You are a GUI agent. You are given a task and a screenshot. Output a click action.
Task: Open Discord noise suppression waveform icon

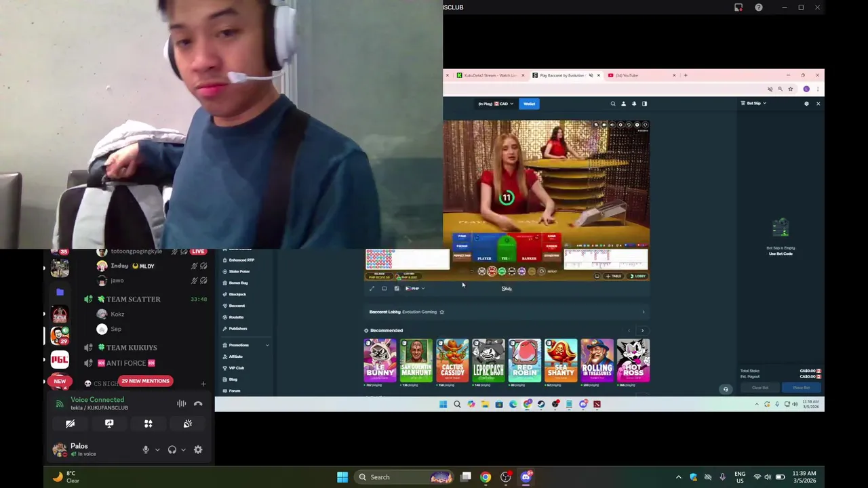[x=181, y=404]
